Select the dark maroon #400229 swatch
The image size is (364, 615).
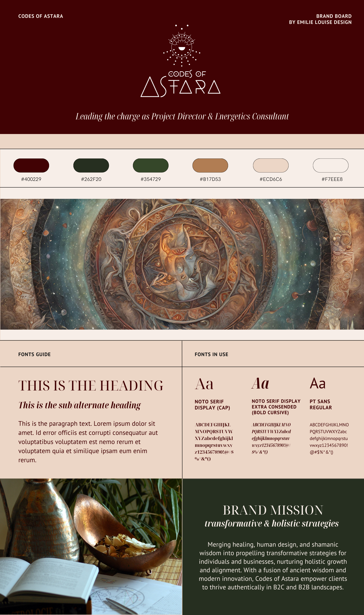tap(31, 166)
